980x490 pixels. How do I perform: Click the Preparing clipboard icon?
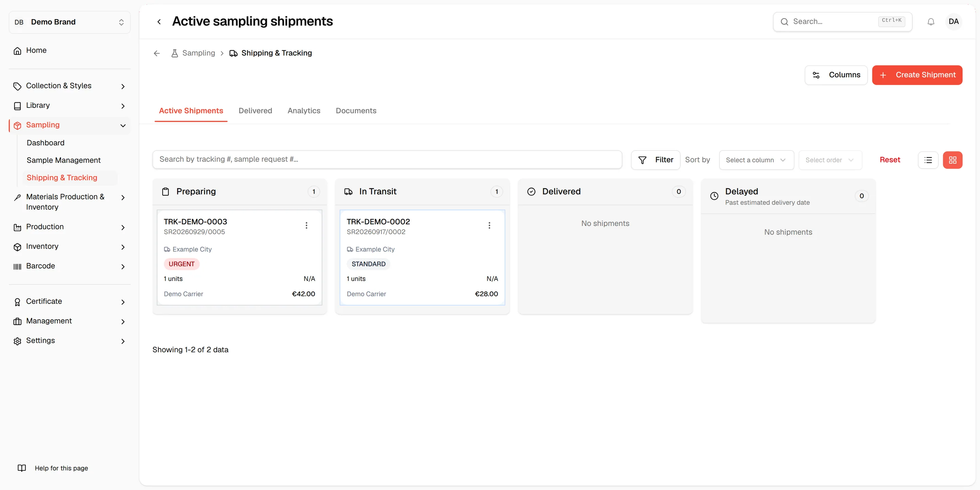pos(165,191)
